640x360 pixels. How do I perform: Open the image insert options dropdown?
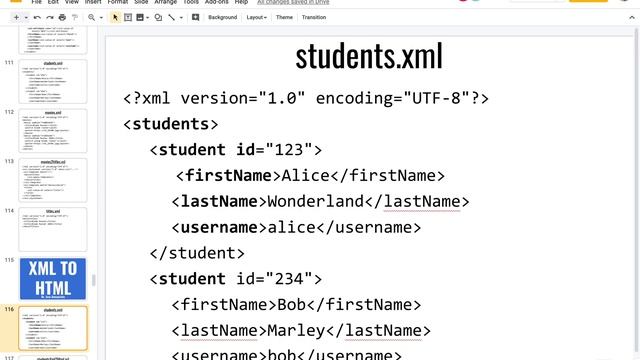pos(147,18)
